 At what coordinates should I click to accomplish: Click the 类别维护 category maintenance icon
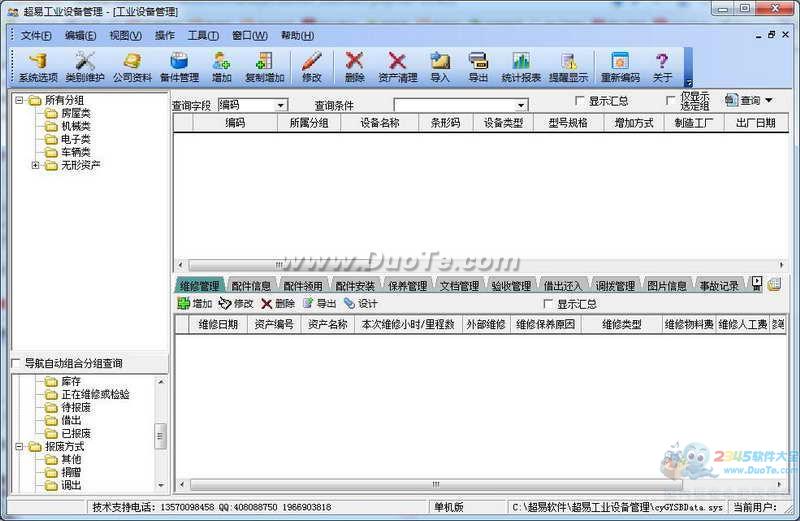coord(85,67)
